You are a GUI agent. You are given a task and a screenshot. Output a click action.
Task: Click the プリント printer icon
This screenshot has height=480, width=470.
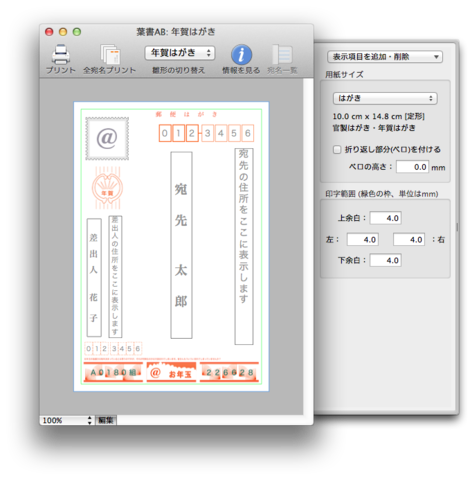pos(61,54)
